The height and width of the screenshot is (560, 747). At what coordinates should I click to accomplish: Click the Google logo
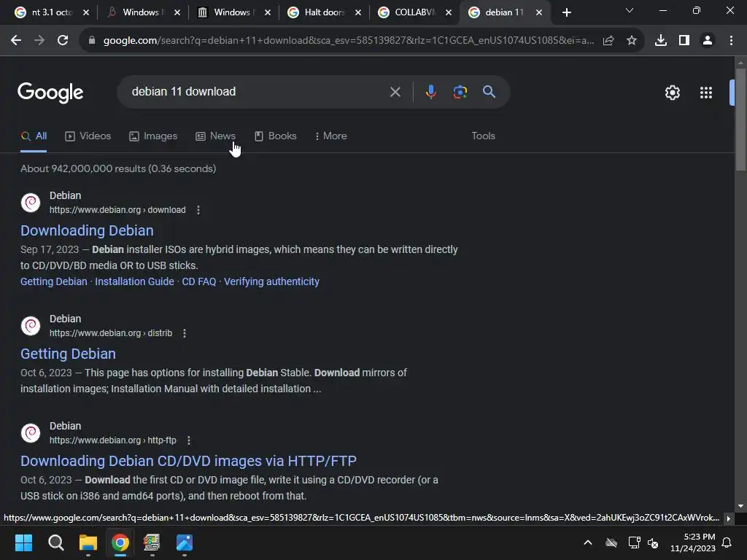(50, 93)
